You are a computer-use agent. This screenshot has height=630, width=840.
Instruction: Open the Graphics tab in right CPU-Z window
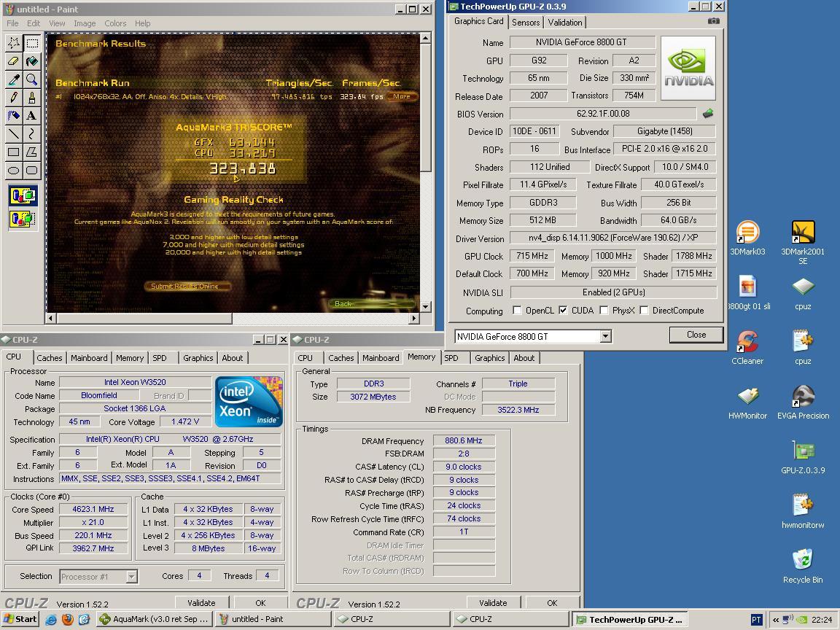point(490,358)
